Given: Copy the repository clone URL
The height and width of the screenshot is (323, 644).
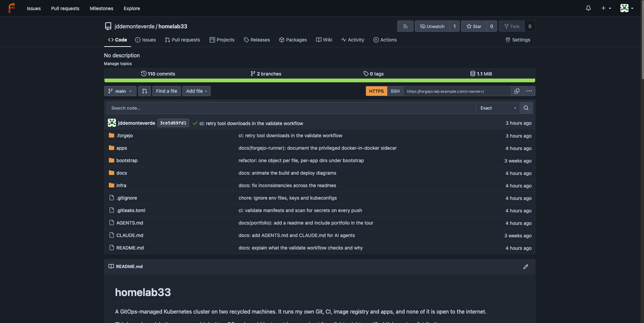Looking at the screenshot, I should tap(517, 91).
